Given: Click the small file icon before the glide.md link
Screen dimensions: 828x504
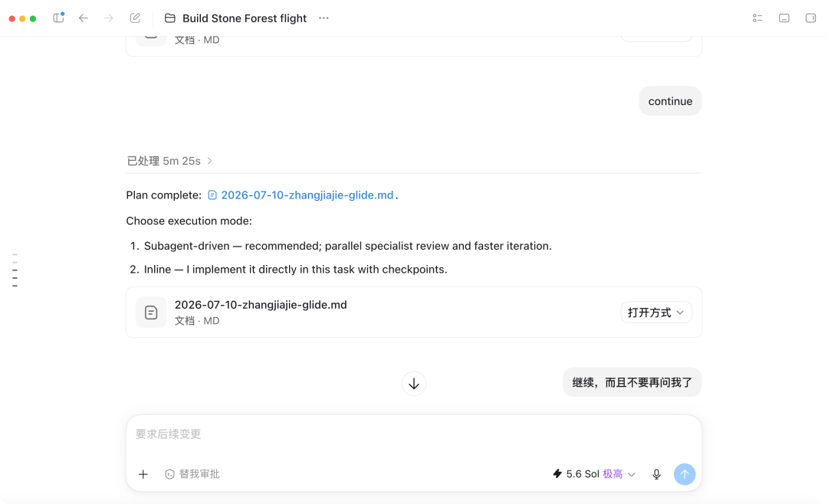Looking at the screenshot, I should point(212,195).
